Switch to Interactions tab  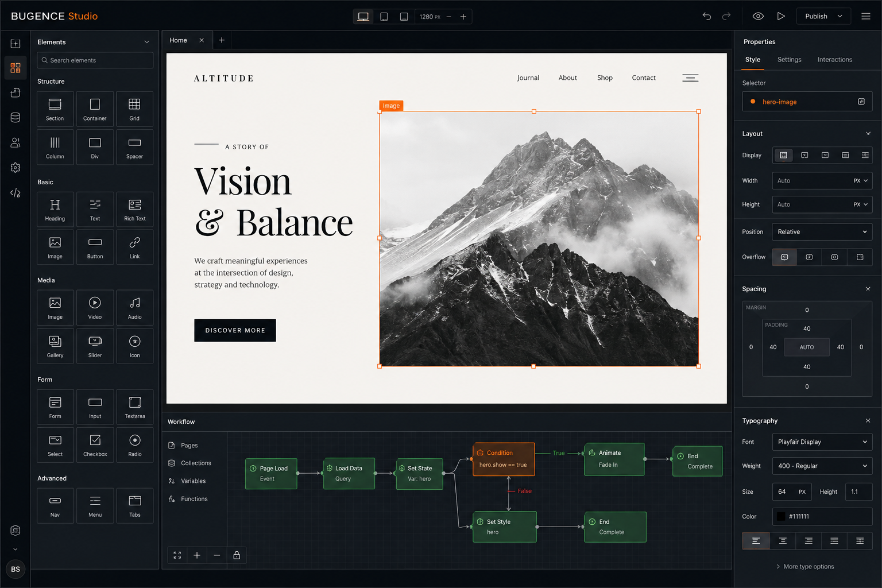[835, 60]
